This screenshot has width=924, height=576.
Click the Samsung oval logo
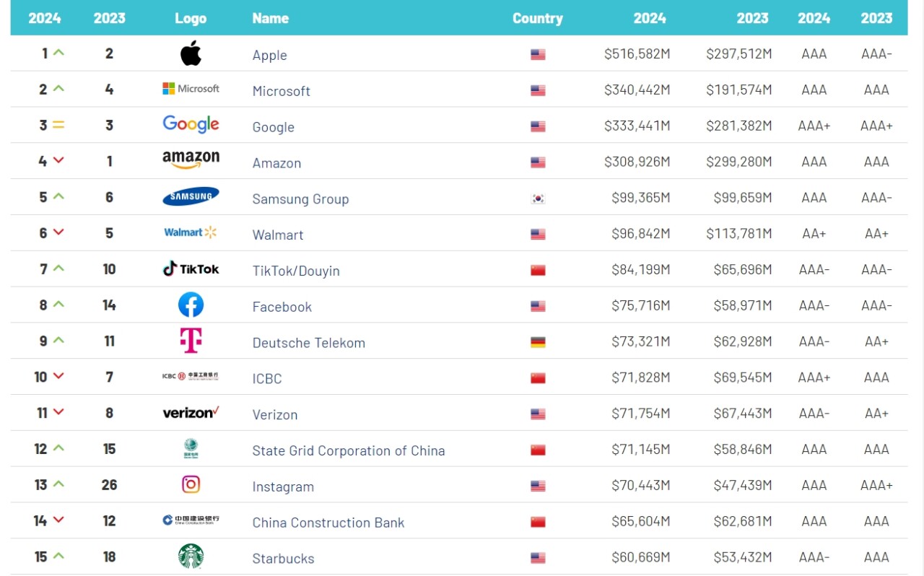[191, 196]
